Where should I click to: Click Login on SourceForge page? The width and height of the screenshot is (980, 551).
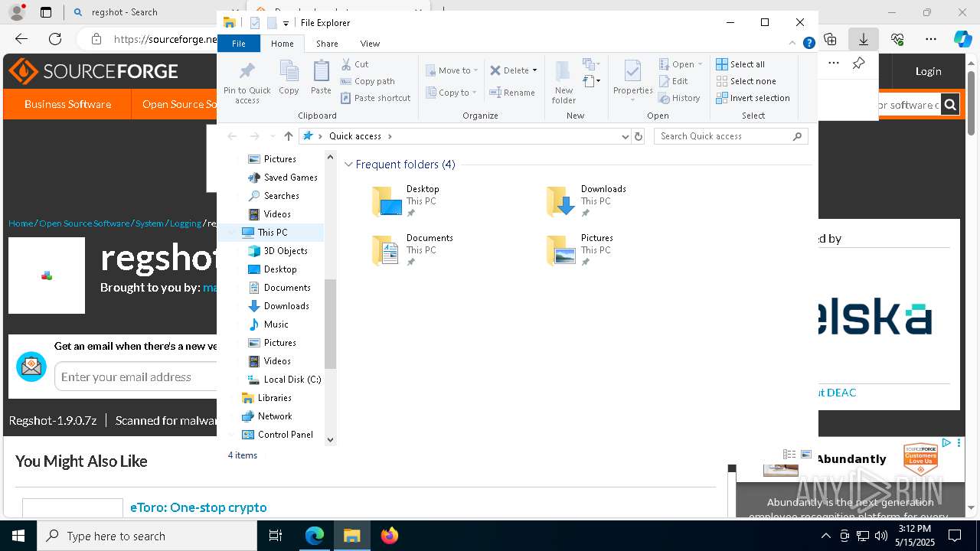click(x=928, y=71)
